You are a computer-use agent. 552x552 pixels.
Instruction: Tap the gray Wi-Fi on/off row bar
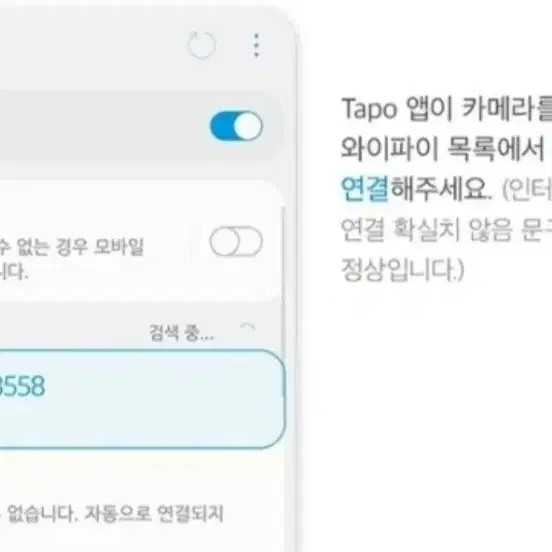click(141, 126)
